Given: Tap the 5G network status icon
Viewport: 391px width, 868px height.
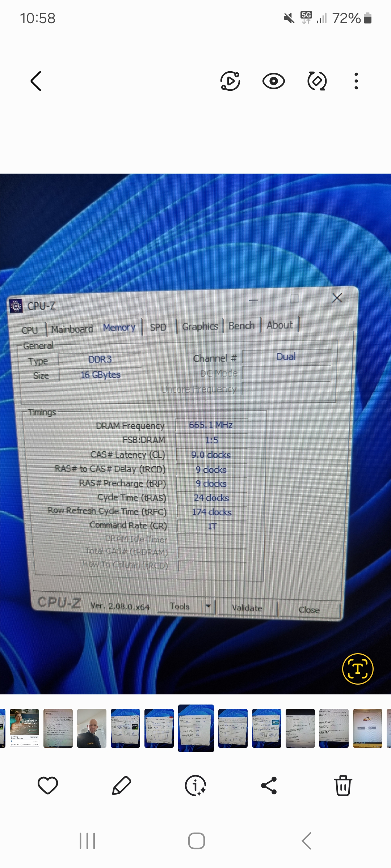Looking at the screenshot, I should point(306,17).
